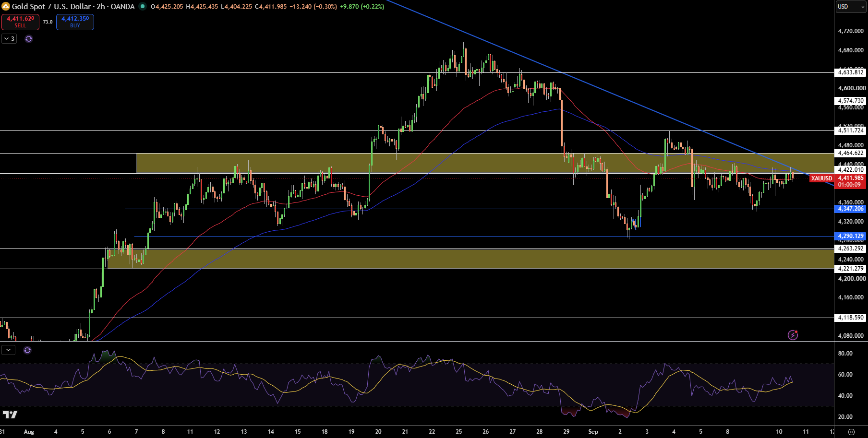Click the 4,411.985 last price label
This screenshot has height=438, width=868.
pyautogui.click(x=851, y=178)
